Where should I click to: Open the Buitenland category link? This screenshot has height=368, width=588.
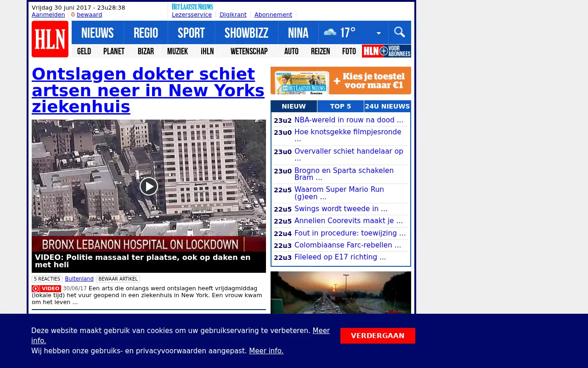(x=79, y=279)
